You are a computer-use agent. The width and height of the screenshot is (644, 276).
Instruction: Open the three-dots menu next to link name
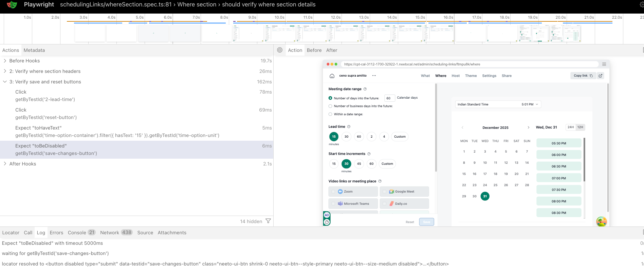click(x=374, y=76)
